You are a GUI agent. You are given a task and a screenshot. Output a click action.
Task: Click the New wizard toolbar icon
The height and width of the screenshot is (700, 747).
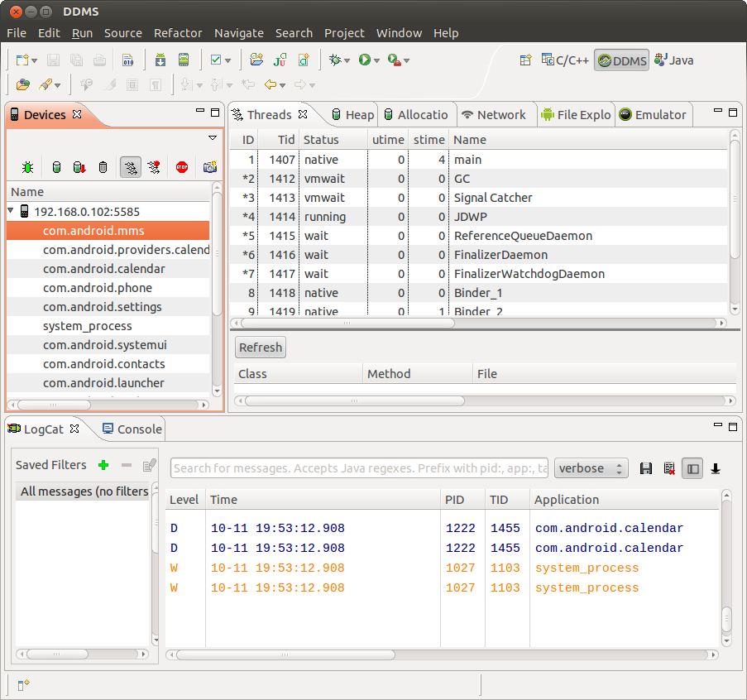point(22,60)
